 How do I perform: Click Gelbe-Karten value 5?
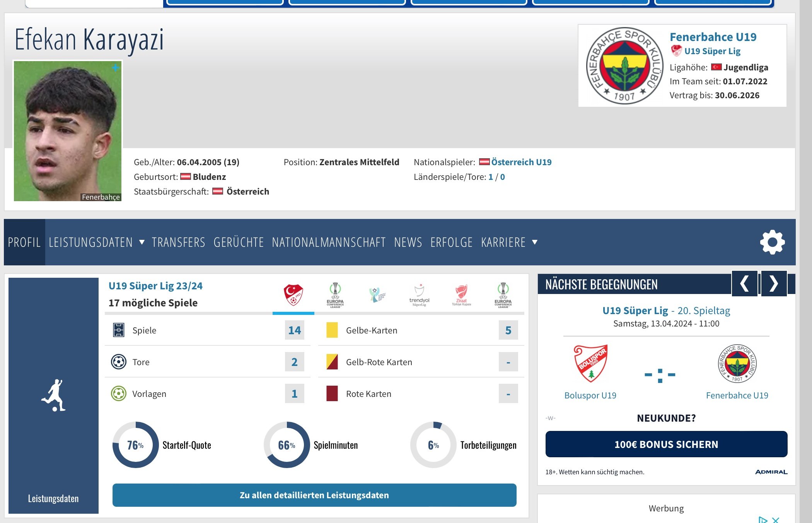[x=508, y=330]
